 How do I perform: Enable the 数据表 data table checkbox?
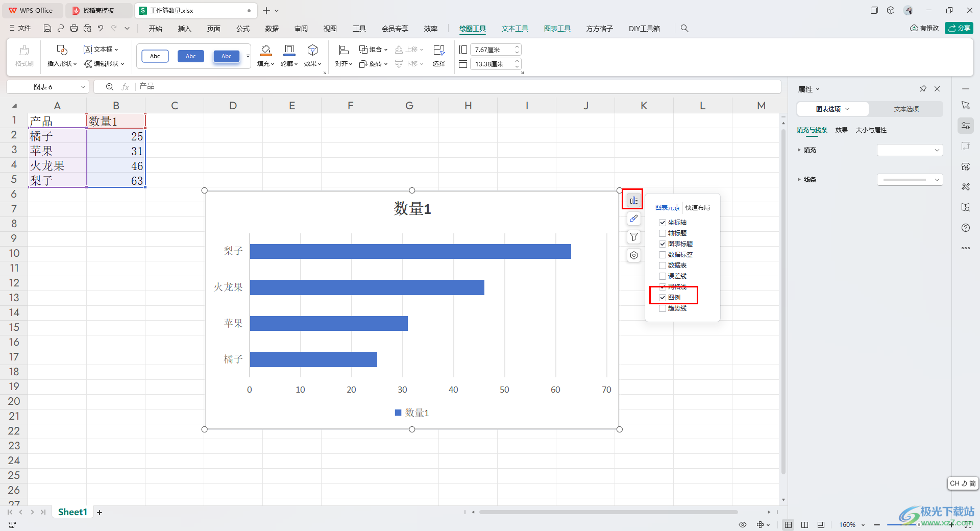coord(663,265)
